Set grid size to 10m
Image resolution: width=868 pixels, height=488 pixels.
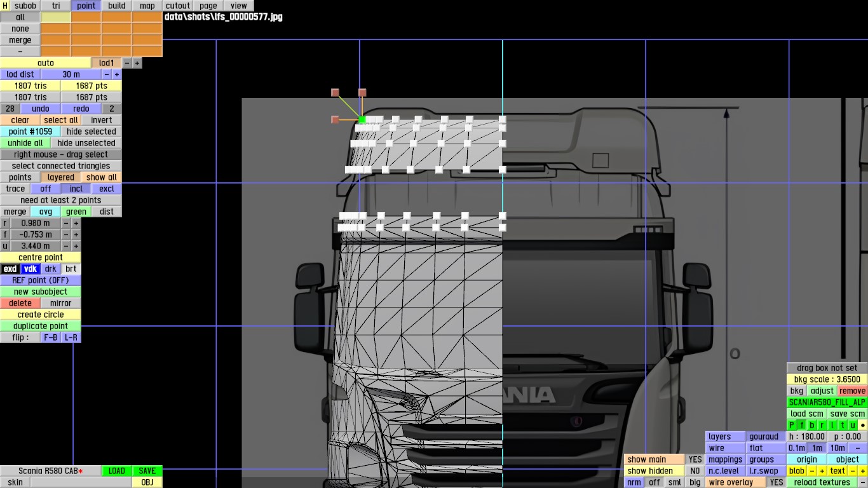837,448
